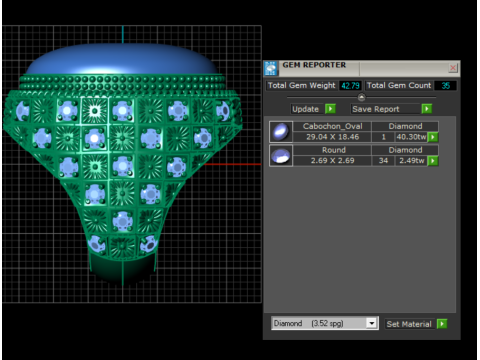Image resolution: width=480 pixels, height=360 pixels.
Task: Click the green arrow on the 40.30tw row
Action: 433,137
